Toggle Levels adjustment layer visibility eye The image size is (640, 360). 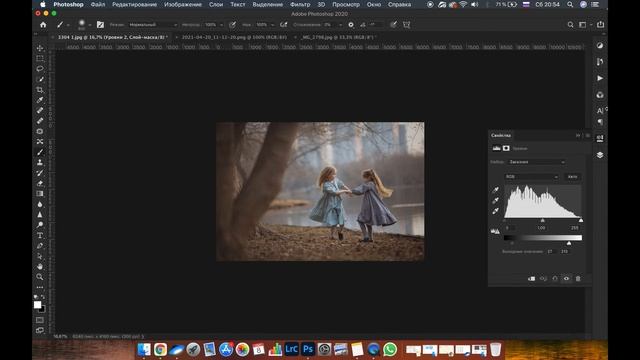[566, 278]
